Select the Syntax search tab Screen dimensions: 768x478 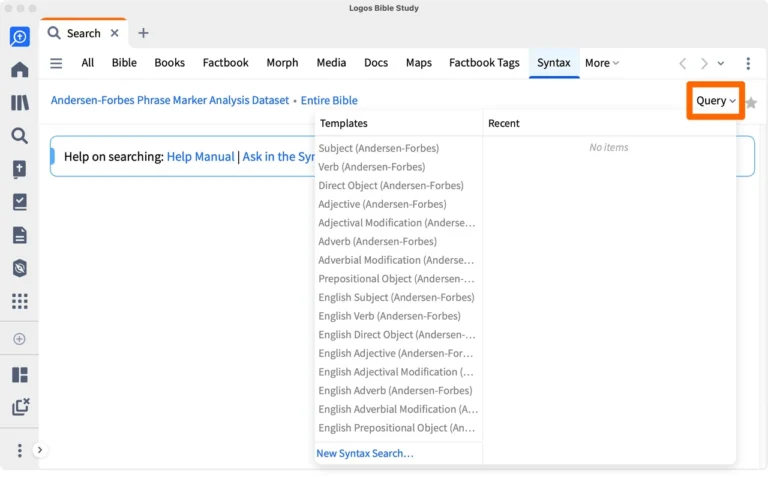[553, 63]
